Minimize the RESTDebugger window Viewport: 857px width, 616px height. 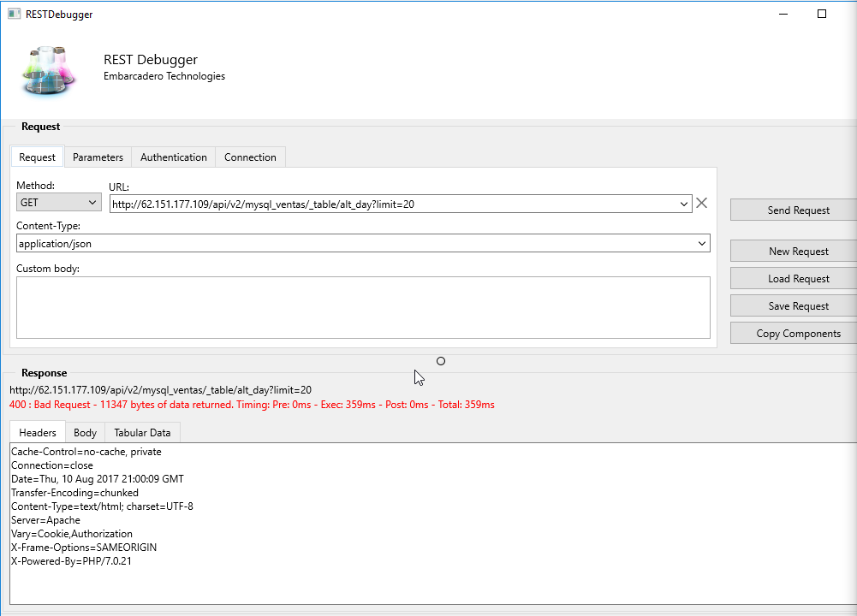(x=783, y=14)
